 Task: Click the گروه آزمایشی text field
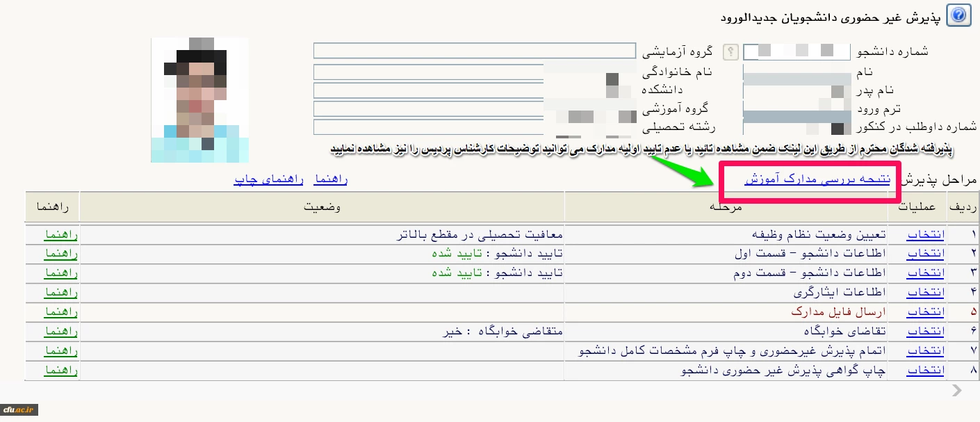coord(474,51)
